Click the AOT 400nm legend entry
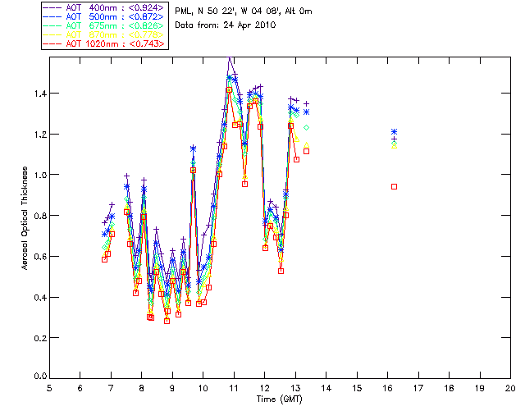525x420 pixels. pyautogui.click(x=105, y=7)
